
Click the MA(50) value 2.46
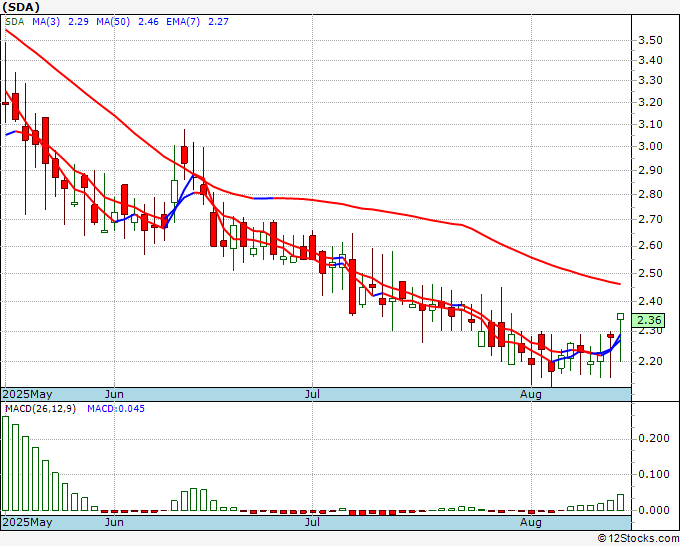[148, 22]
